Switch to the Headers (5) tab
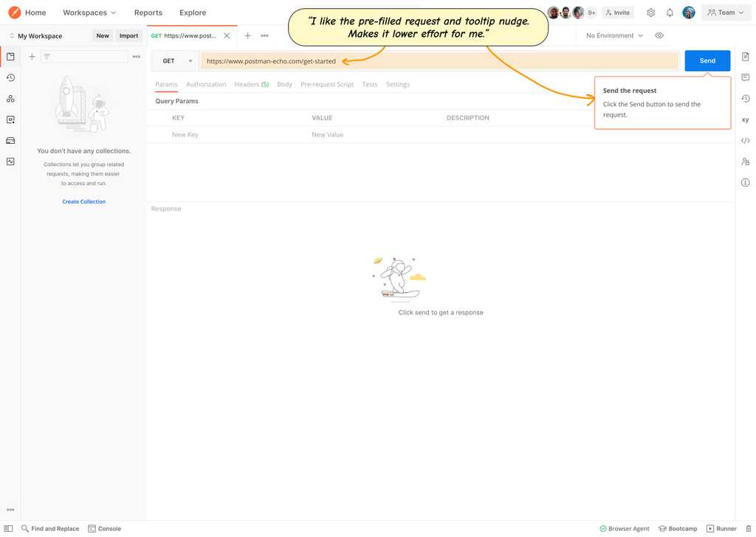The image size is (756, 537). pos(252,84)
